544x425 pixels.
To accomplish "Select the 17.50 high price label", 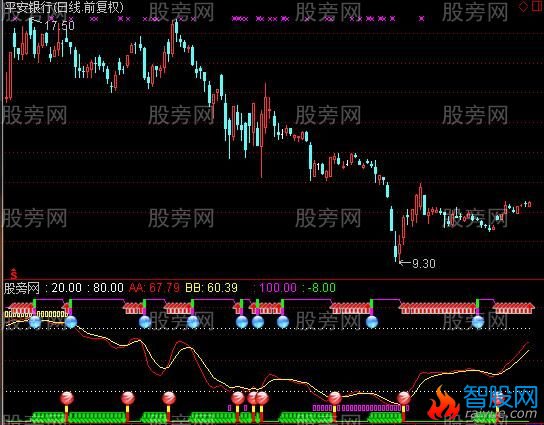I will [x=59, y=25].
